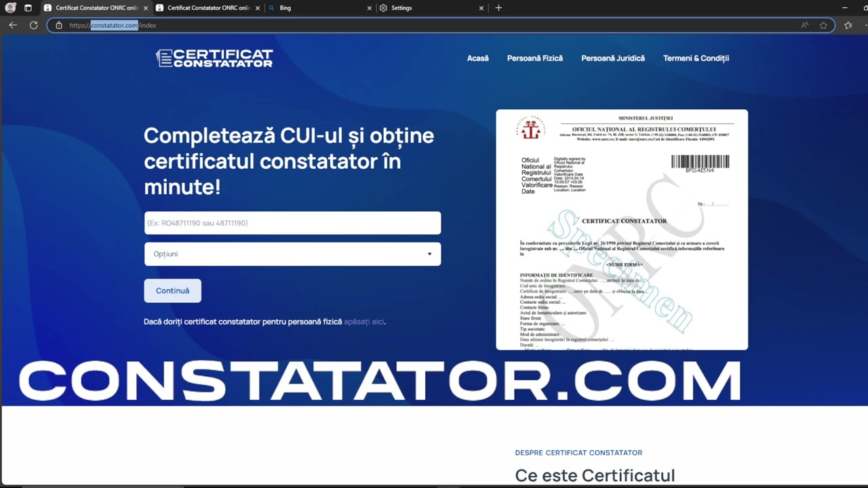
Task: Open the Persoană Juridică menu item
Action: [613, 58]
